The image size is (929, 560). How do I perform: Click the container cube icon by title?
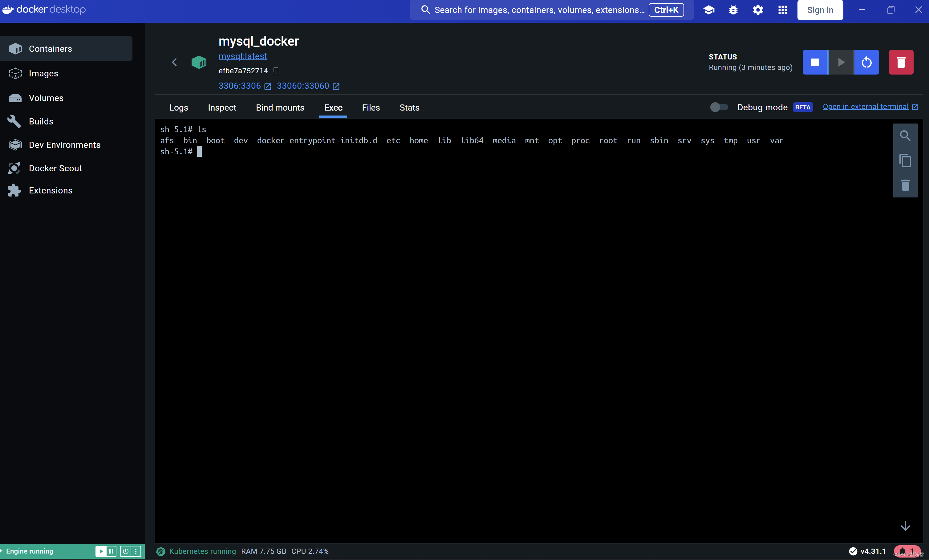[x=199, y=62]
